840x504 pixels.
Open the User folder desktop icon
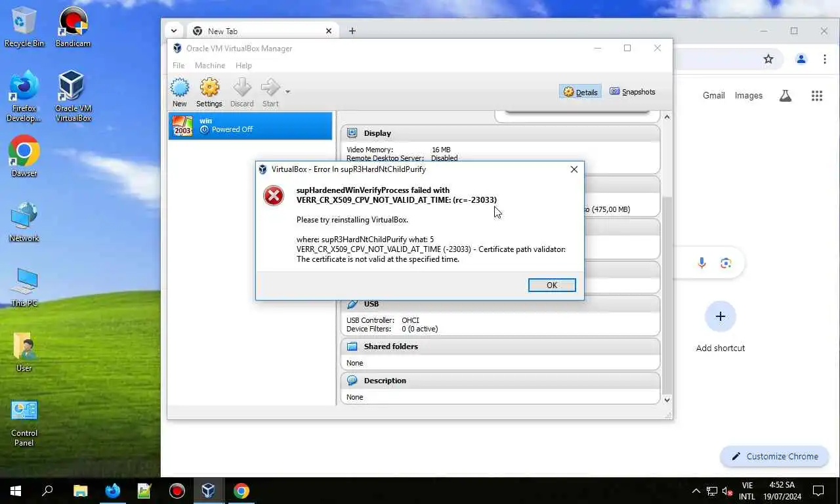24,352
